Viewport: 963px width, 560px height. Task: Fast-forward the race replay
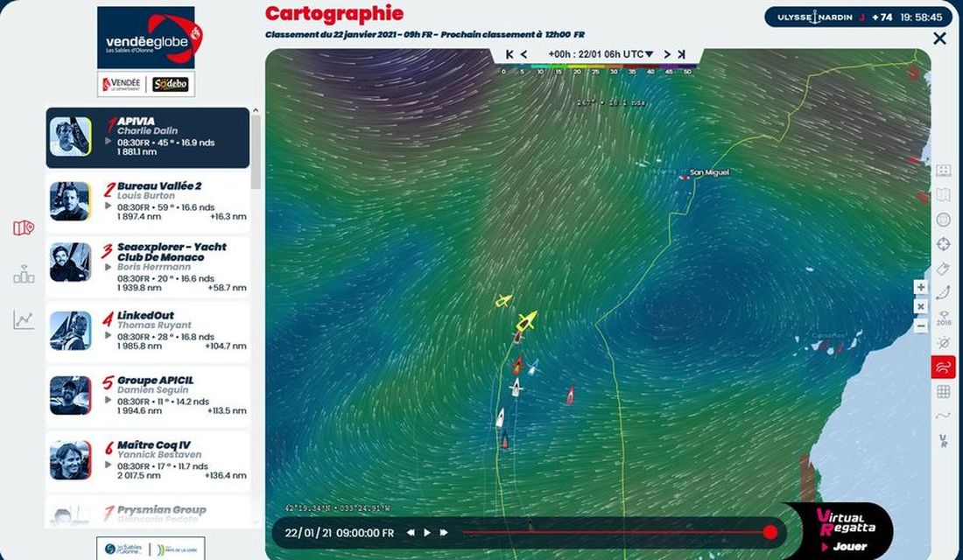coord(444,532)
